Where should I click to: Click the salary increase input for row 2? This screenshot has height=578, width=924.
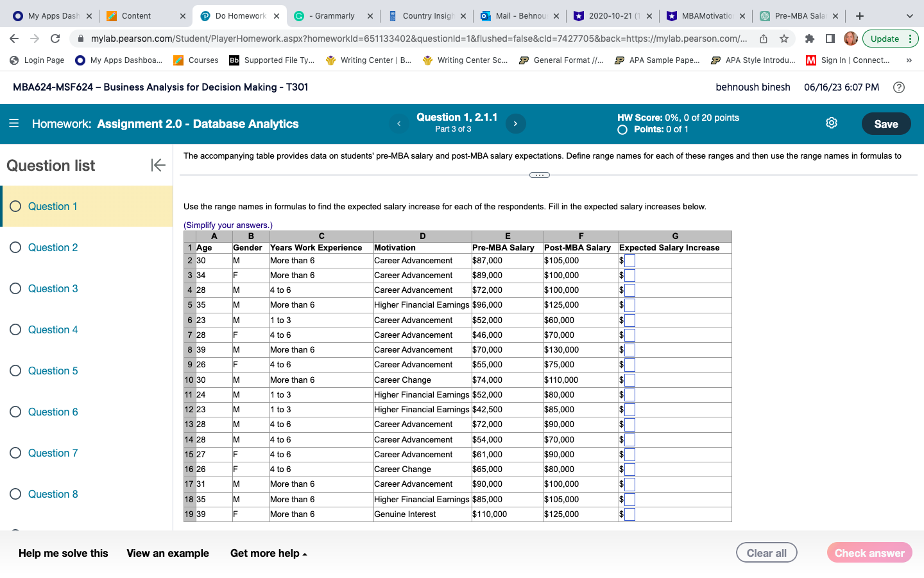(x=629, y=261)
